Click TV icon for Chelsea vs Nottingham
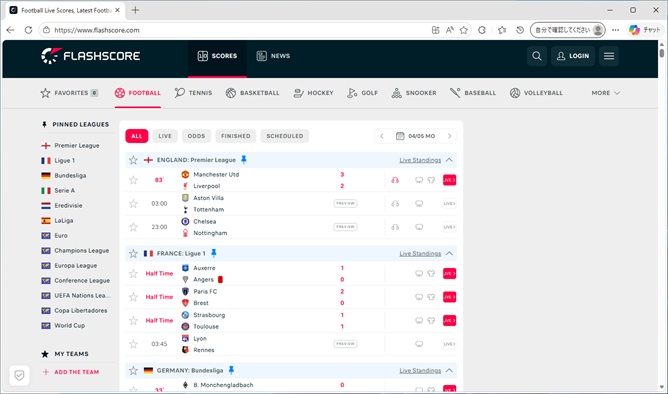Image resolution: width=668 pixels, height=394 pixels. coord(419,227)
